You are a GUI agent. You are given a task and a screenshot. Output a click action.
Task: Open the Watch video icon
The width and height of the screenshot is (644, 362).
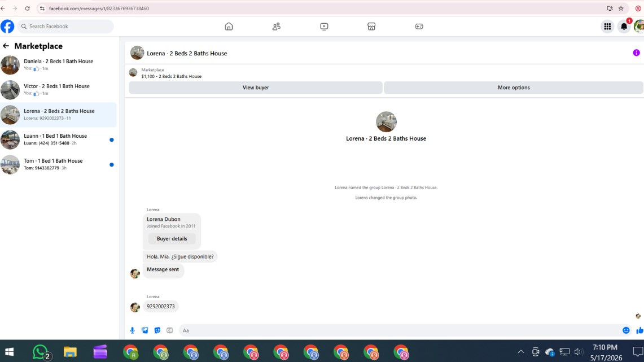(324, 27)
